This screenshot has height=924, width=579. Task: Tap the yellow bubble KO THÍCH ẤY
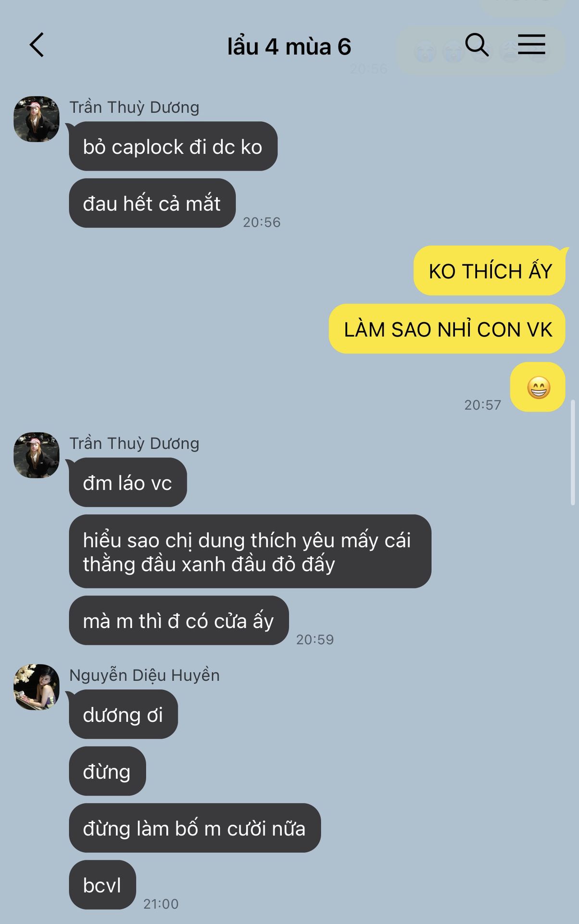pyautogui.click(x=490, y=271)
